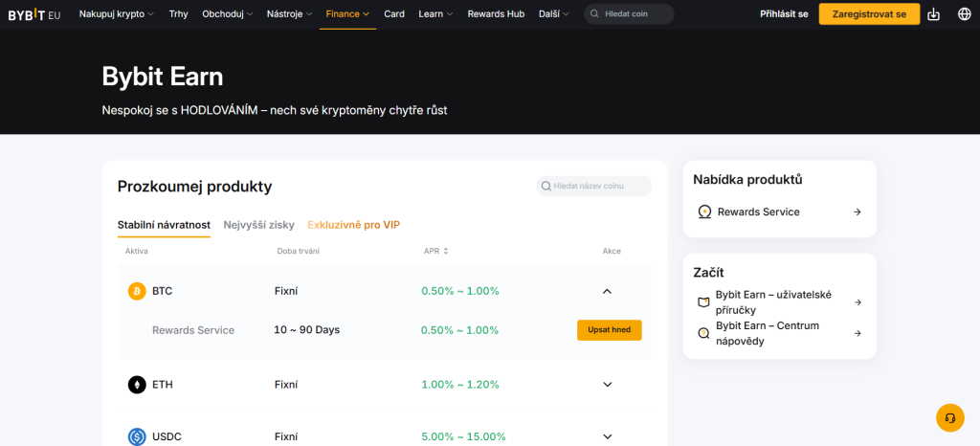Click the Rewards Service label under BTC
Image resolution: width=980 pixels, height=446 pixels.
193,330
